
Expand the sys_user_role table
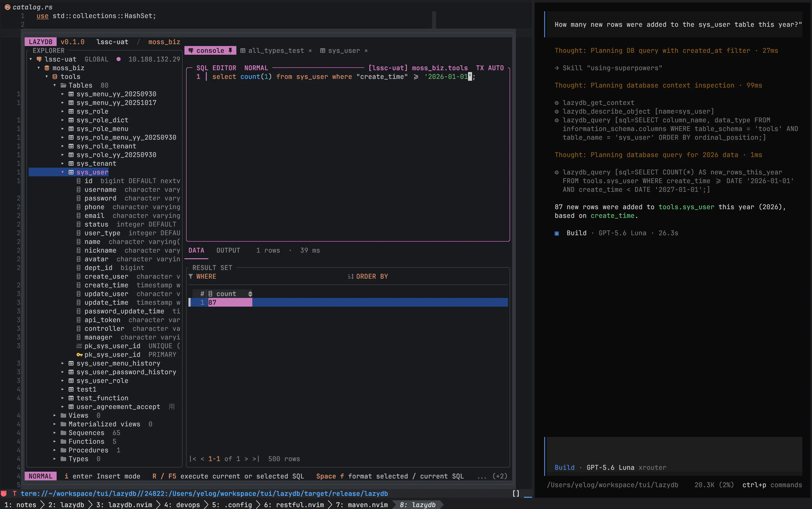[63, 381]
